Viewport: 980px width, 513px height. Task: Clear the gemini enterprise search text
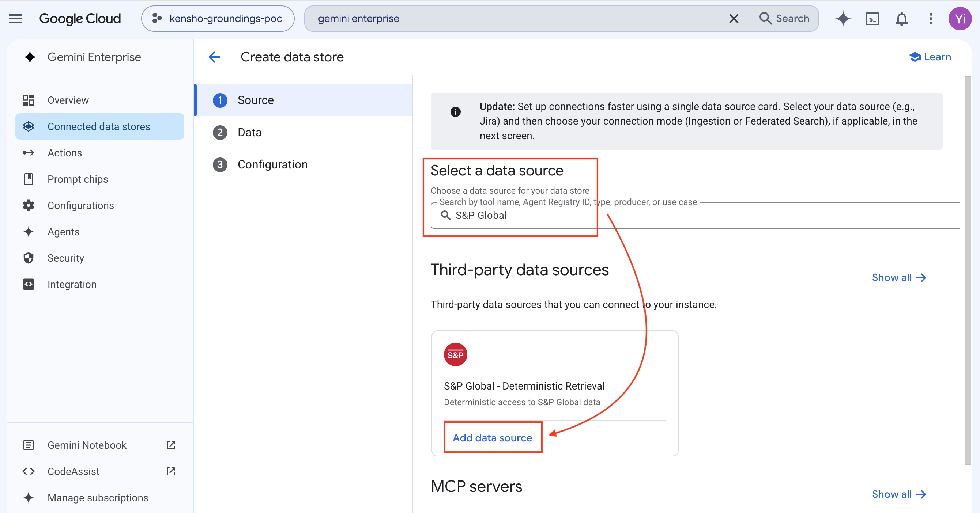coord(734,18)
